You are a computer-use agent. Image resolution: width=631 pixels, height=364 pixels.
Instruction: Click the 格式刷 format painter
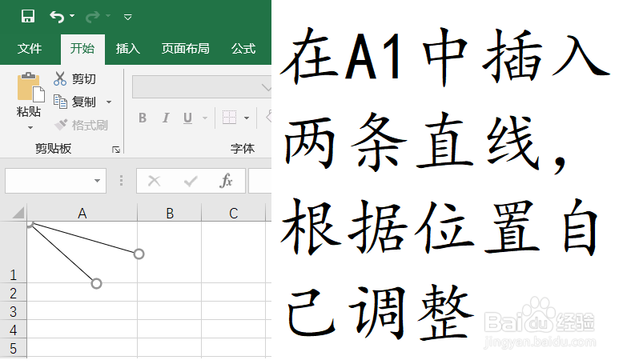tap(81, 125)
